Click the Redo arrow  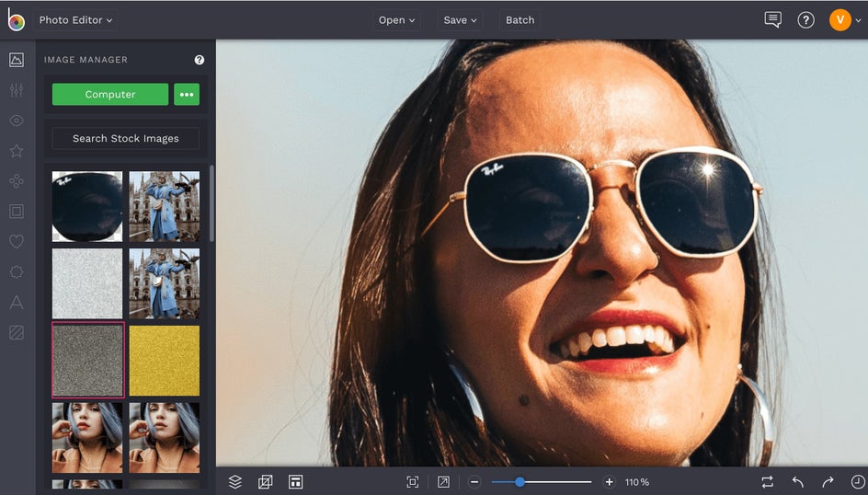[828, 481]
